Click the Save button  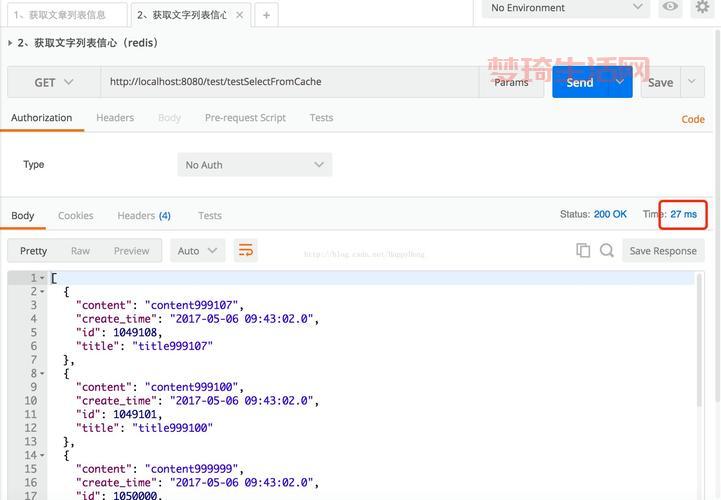tap(661, 82)
